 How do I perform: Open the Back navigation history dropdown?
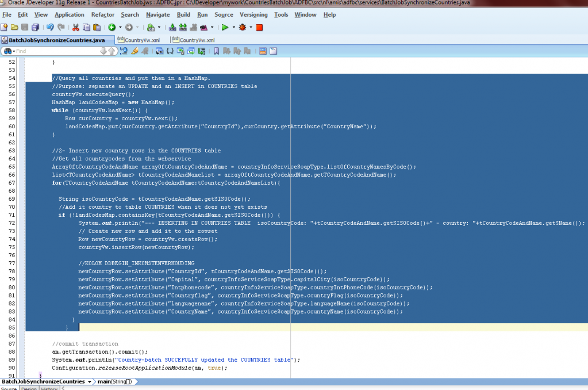(119, 27)
